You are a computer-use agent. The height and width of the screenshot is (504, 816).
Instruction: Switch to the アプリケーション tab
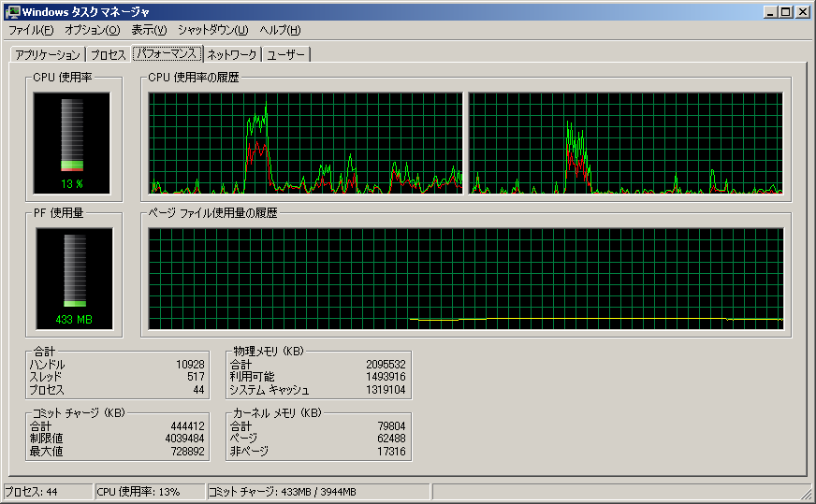48,55
